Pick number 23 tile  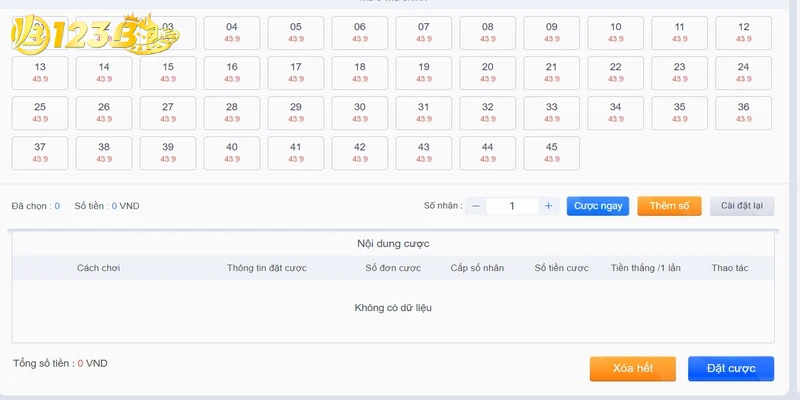coord(680,73)
